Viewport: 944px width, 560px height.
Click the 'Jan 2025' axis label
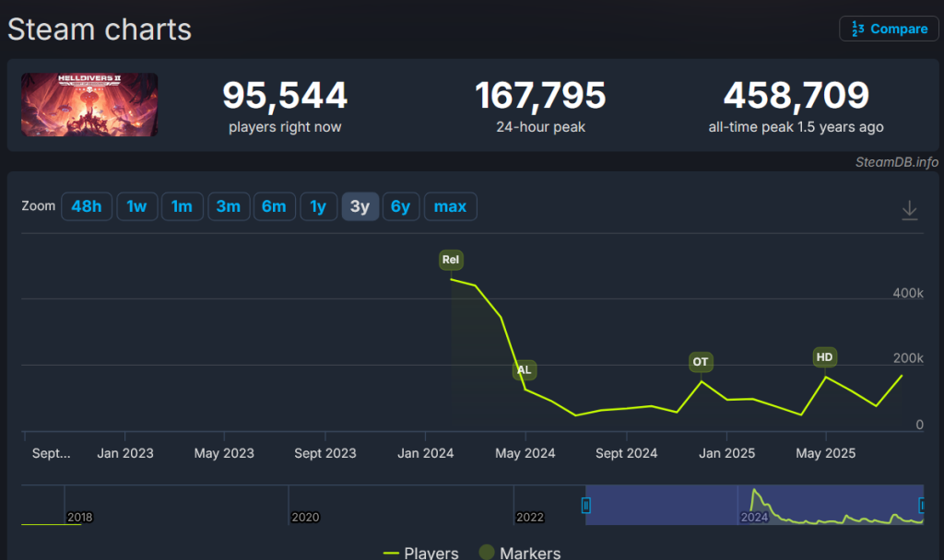pos(726,453)
